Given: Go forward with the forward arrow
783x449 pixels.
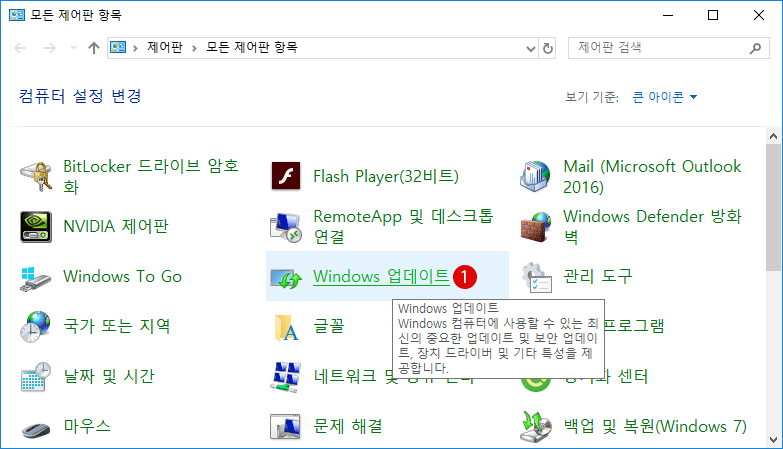Looking at the screenshot, I should (x=49, y=48).
